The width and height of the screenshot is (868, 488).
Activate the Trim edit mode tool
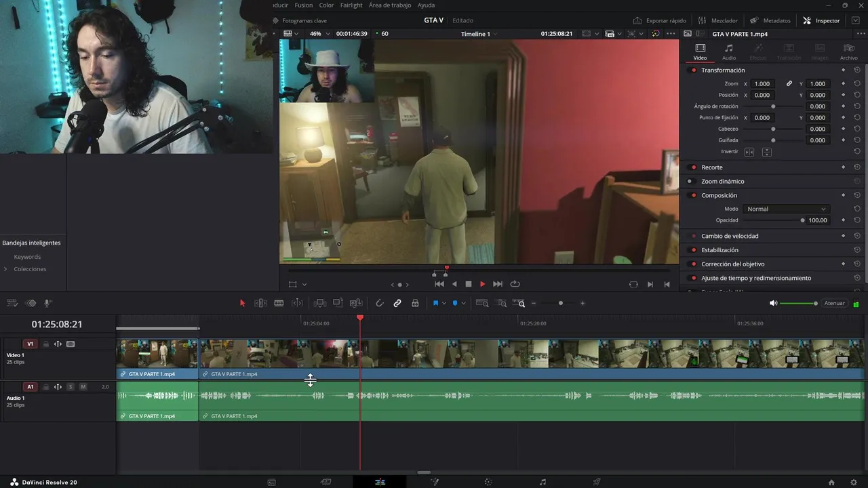click(260, 303)
